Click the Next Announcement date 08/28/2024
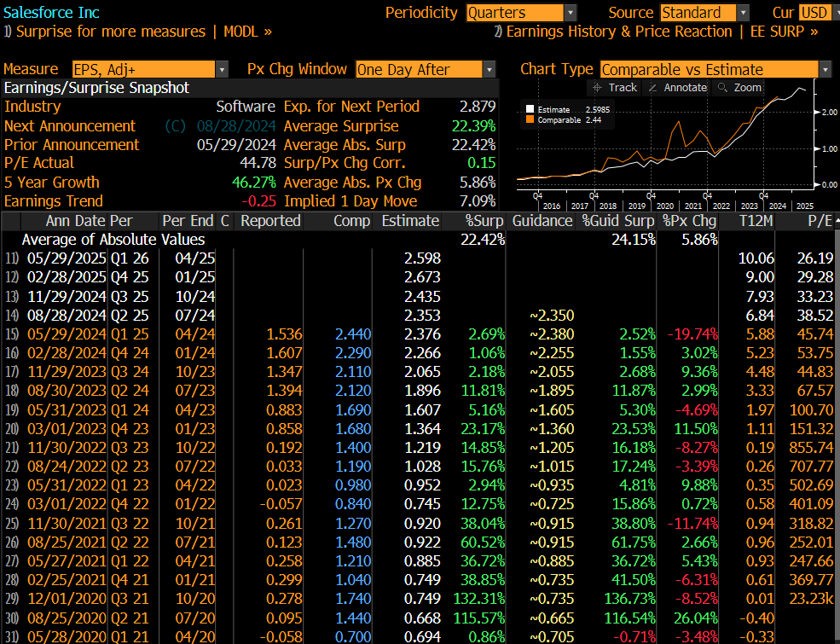This screenshot has width=840, height=644. click(x=236, y=126)
